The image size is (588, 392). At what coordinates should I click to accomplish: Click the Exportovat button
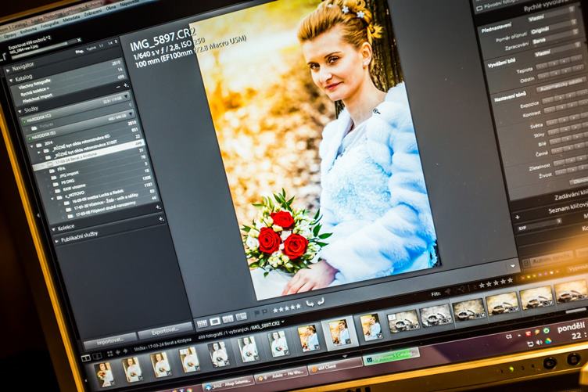[166, 330]
